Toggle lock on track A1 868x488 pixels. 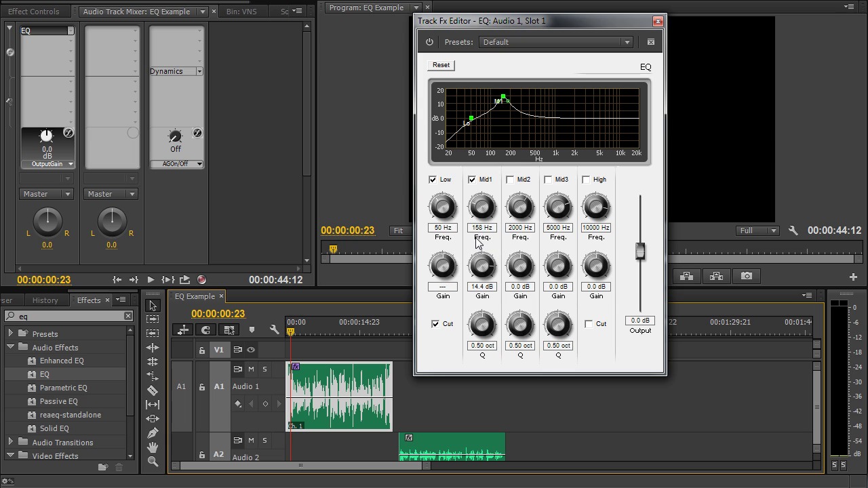[x=201, y=387]
